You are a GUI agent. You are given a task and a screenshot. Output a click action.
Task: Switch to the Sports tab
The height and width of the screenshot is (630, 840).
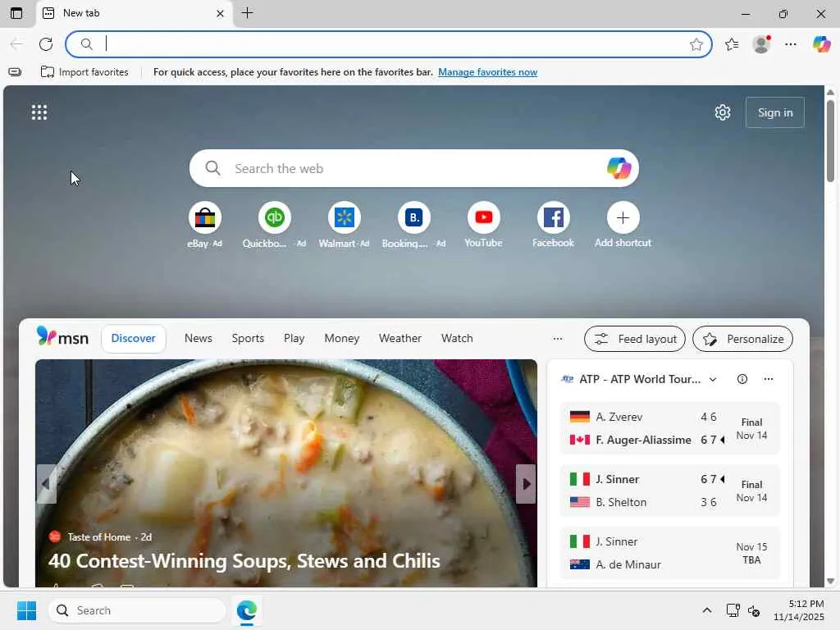pyautogui.click(x=248, y=339)
